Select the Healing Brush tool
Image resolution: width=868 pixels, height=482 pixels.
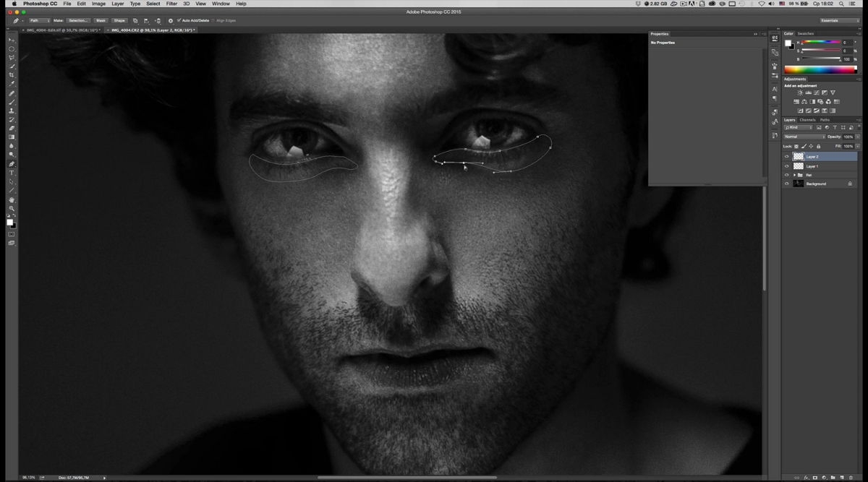[x=12, y=92]
